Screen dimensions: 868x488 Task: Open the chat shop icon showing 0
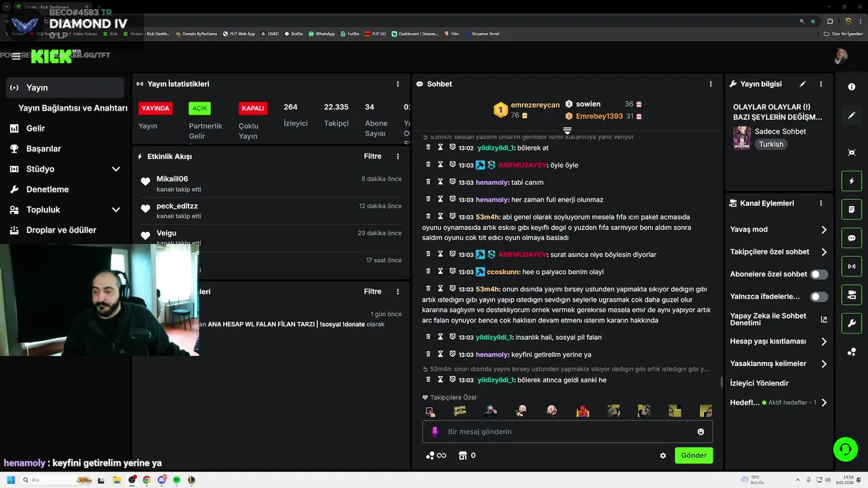point(467,455)
